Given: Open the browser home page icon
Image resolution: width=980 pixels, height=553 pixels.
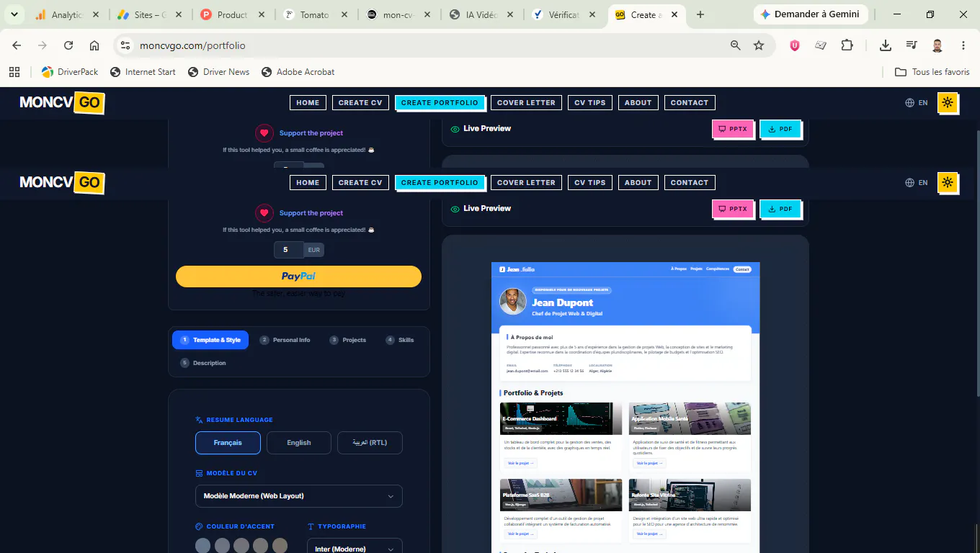Looking at the screenshot, I should 94,45.
